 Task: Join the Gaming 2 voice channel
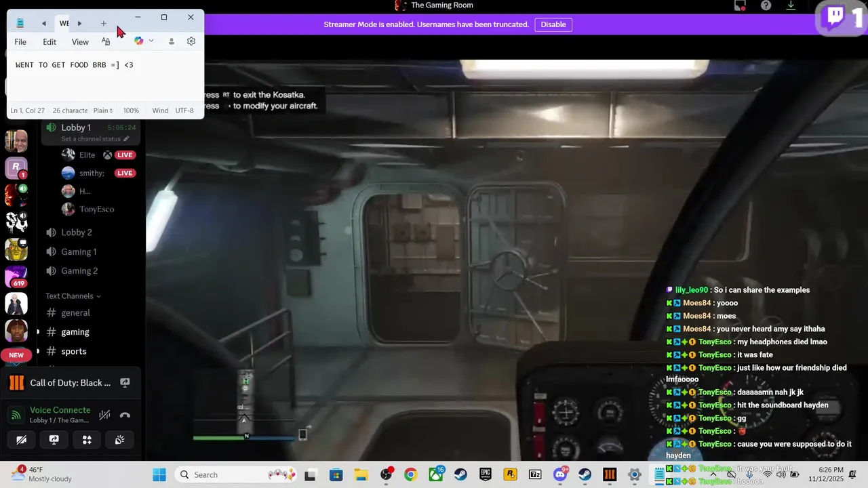tap(79, 271)
